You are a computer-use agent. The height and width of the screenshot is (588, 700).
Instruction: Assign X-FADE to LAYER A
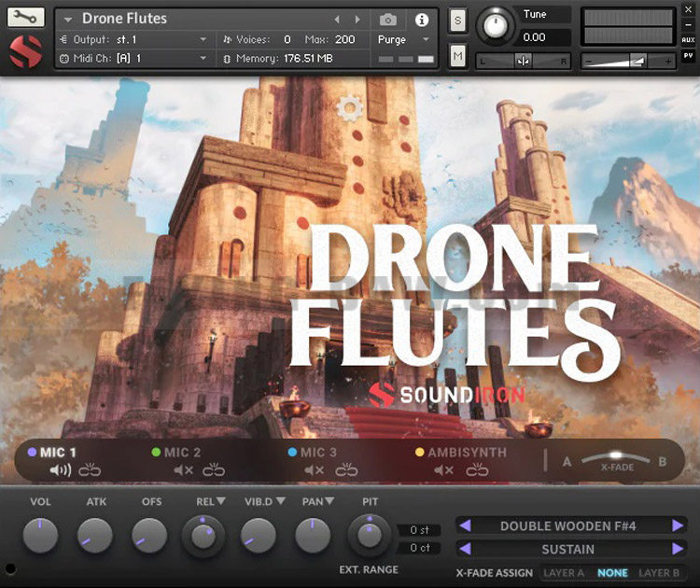564,573
